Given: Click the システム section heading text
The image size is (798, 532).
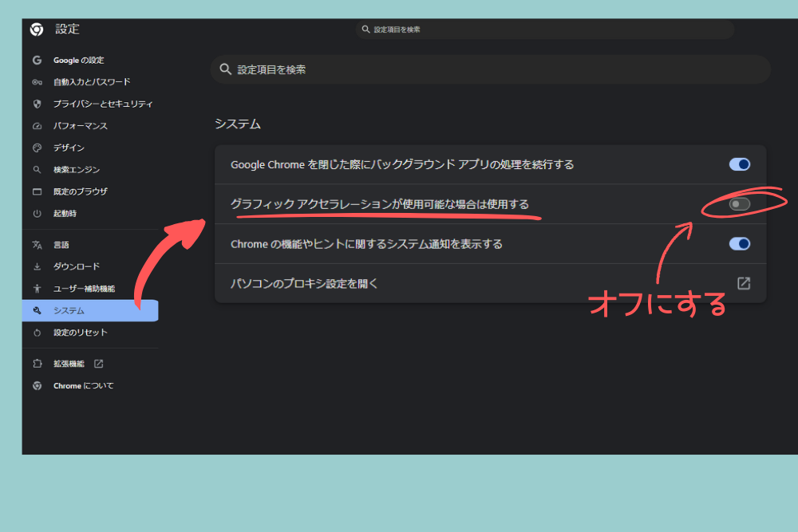Looking at the screenshot, I should tap(238, 124).
